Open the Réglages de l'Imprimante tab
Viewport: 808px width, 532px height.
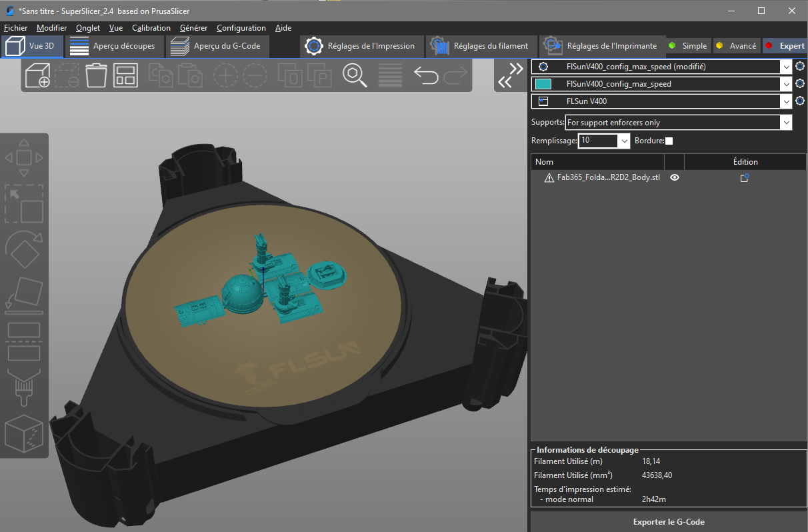601,46
